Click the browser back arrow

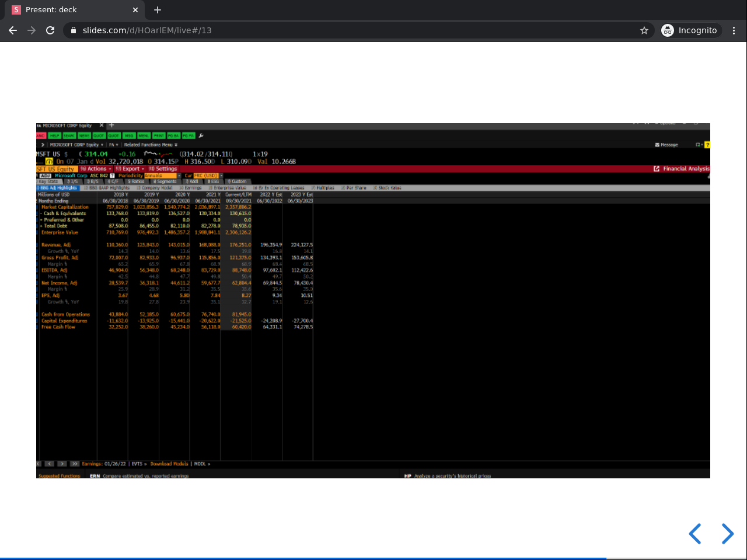(13, 30)
